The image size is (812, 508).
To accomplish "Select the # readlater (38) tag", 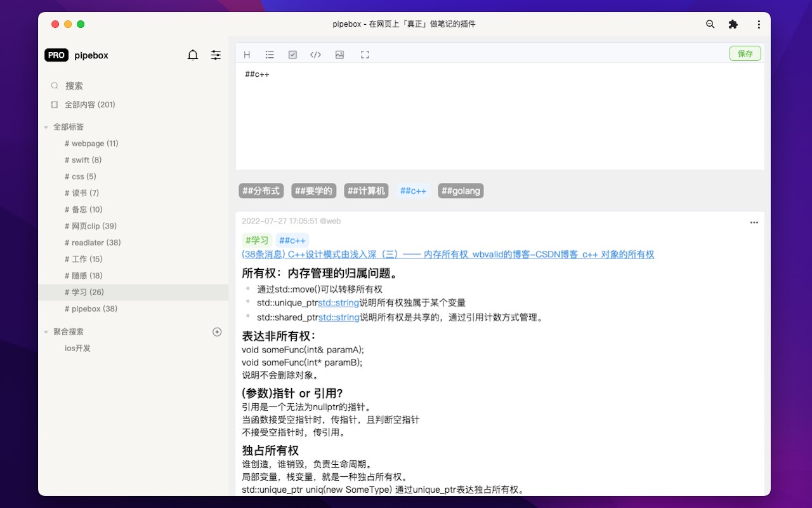I will click(x=93, y=243).
